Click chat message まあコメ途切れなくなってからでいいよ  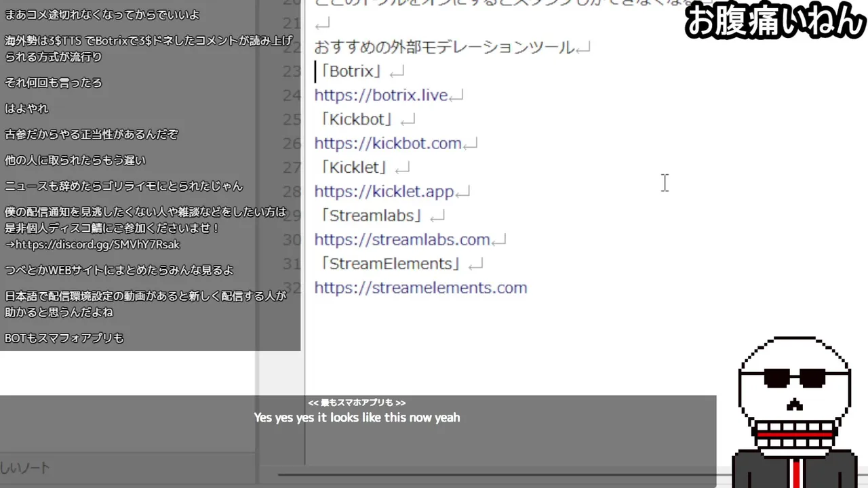(x=102, y=15)
